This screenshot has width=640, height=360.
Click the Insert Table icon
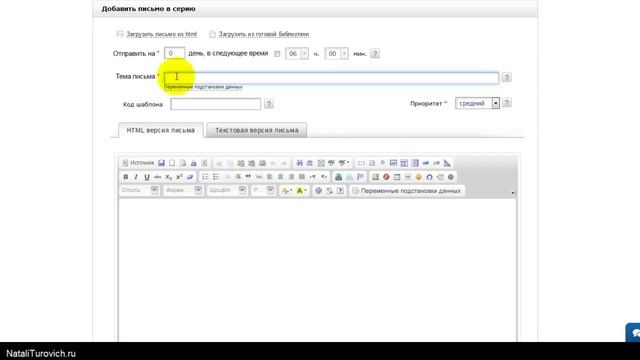397,177
